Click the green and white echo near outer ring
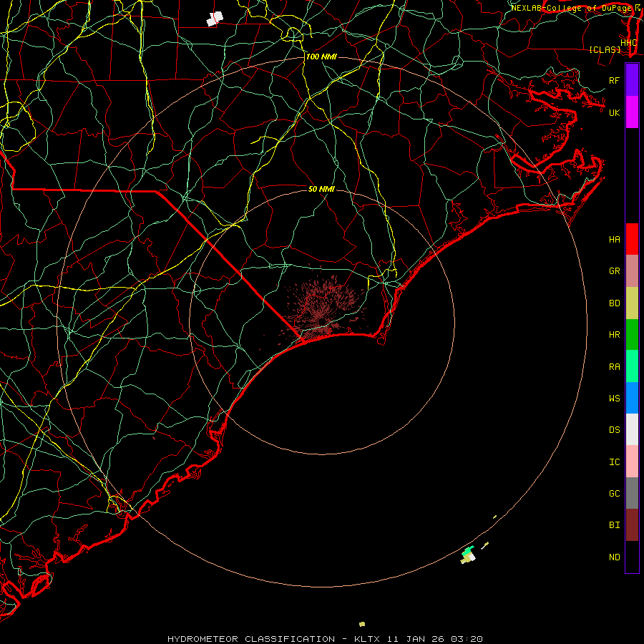 coord(468,555)
